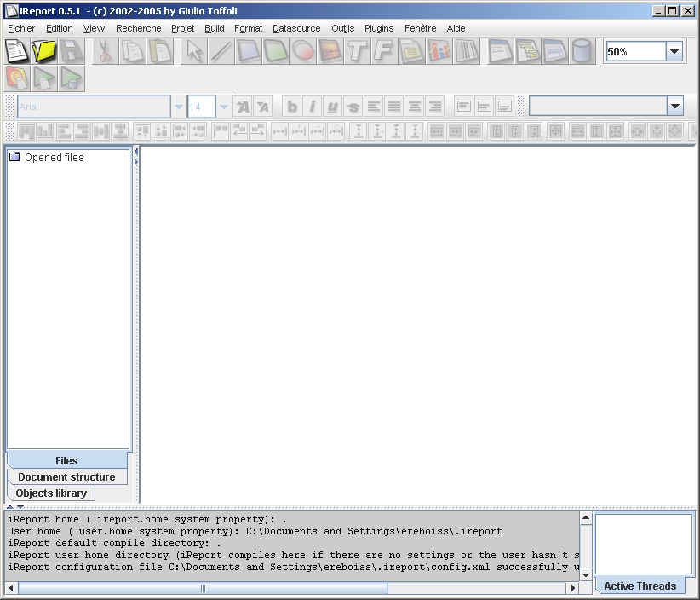Viewport: 700px width, 600px height.
Task: Open the Aide menu
Action: pos(456,28)
